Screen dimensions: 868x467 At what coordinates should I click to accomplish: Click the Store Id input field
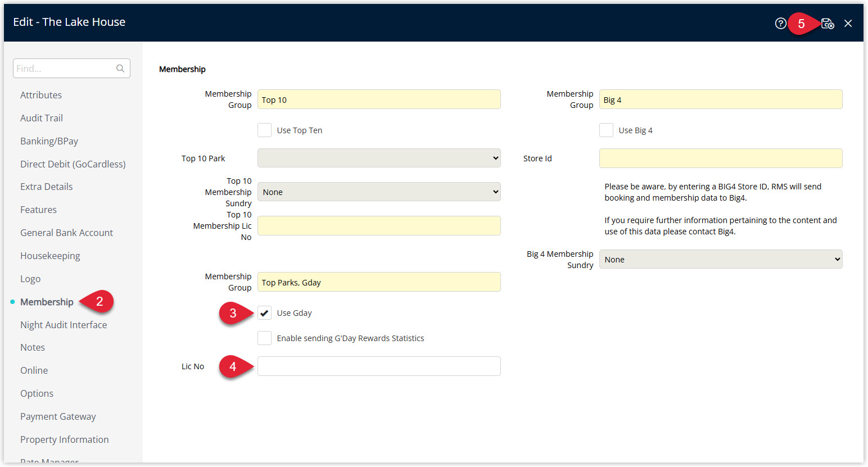pyautogui.click(x=721, y=158)
